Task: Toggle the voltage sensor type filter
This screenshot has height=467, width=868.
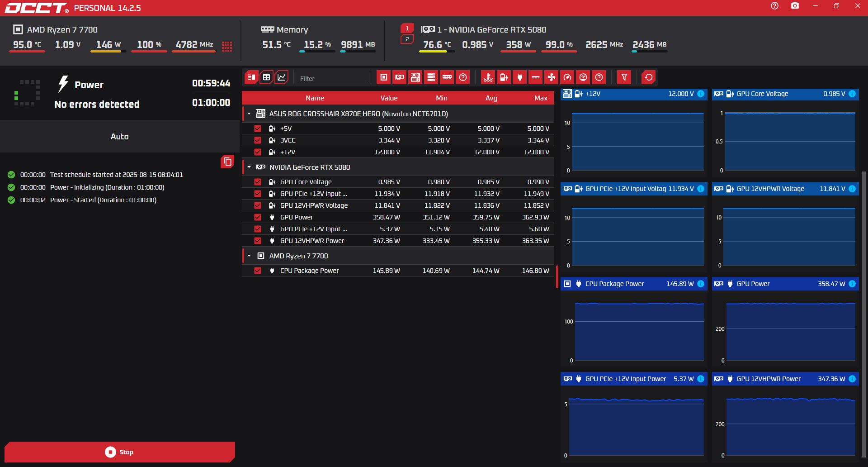Action: point(504,77)
